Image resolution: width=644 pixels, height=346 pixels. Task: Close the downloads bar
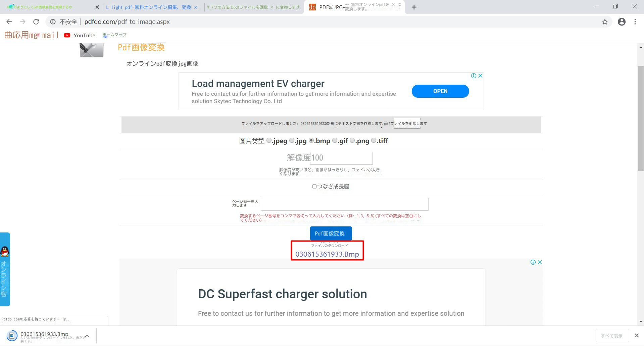(637, 336)
